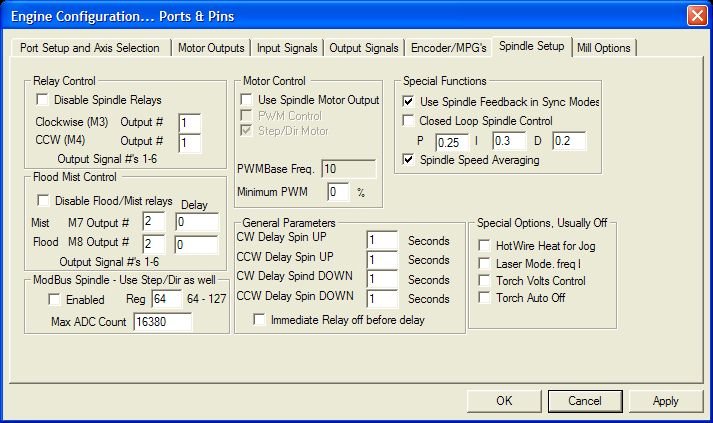This screenshot has height=423, width=713.
Task: Select the Mill Options tab
Action: pos(604,48)
